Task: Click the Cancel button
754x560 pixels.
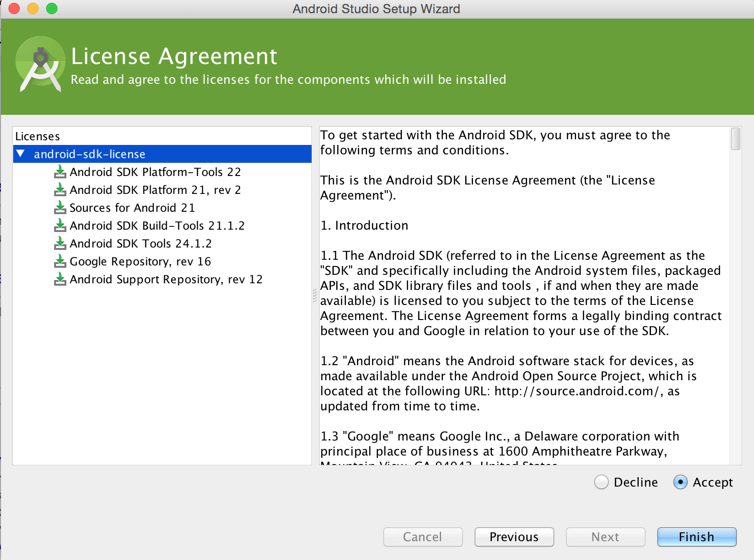Action: pyautogui.click(x=423, y=537)
